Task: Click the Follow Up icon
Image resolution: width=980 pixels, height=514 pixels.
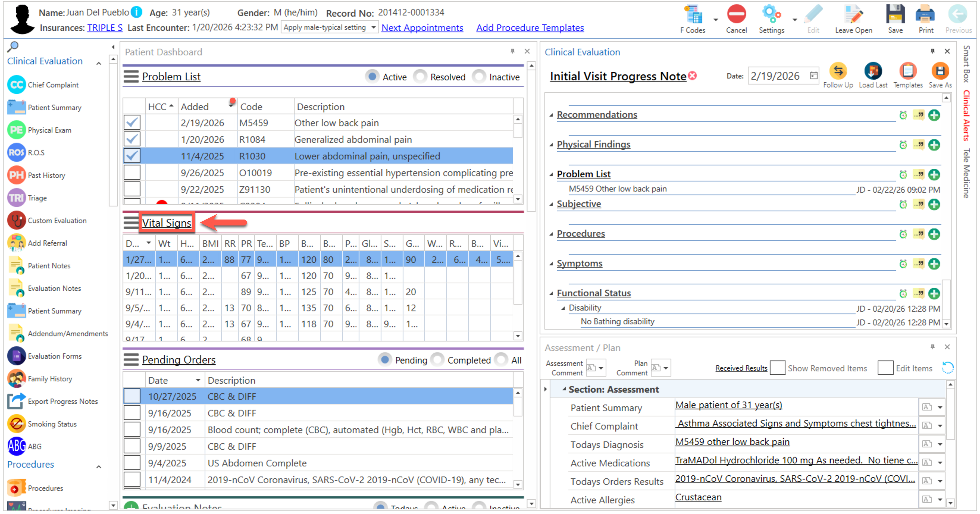Action: click(838, 71)
